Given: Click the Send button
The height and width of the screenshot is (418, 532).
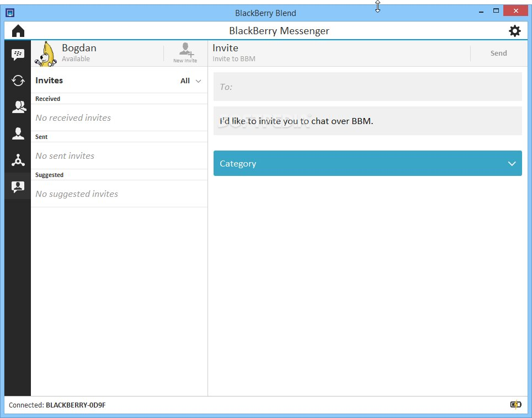Looking at the screenshot, I should 498,53.
